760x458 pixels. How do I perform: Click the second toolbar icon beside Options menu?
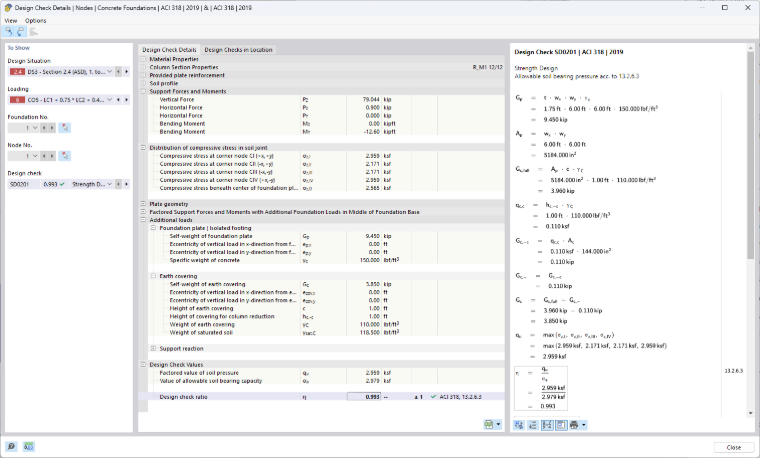pos(20,32)
